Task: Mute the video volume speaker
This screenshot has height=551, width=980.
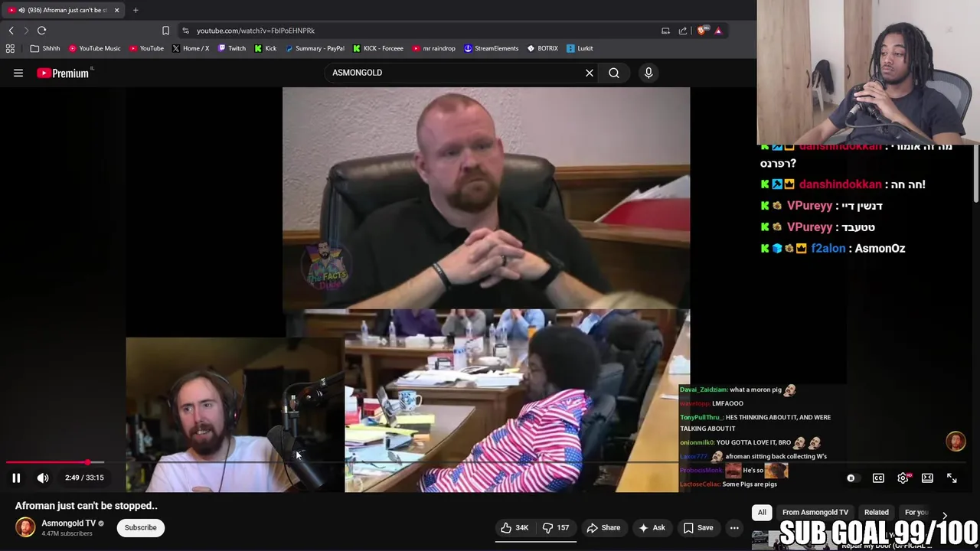Action: (43, 478)
